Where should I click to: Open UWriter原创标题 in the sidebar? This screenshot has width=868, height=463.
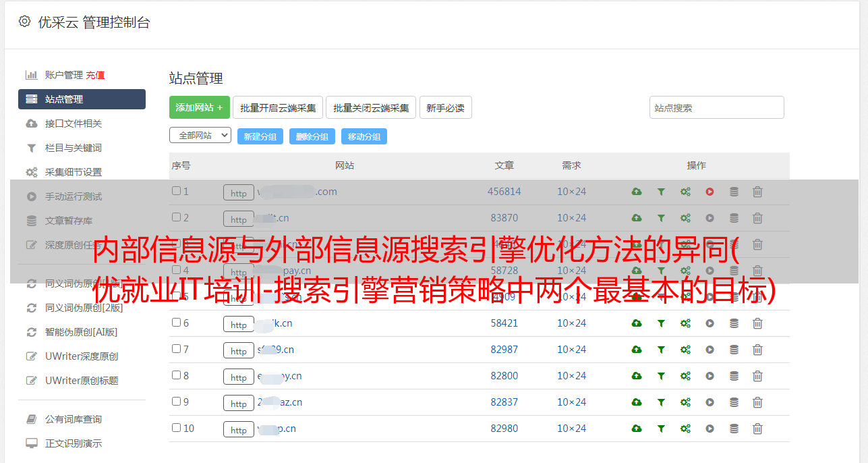pyautogui.click(x=82, y=381)
